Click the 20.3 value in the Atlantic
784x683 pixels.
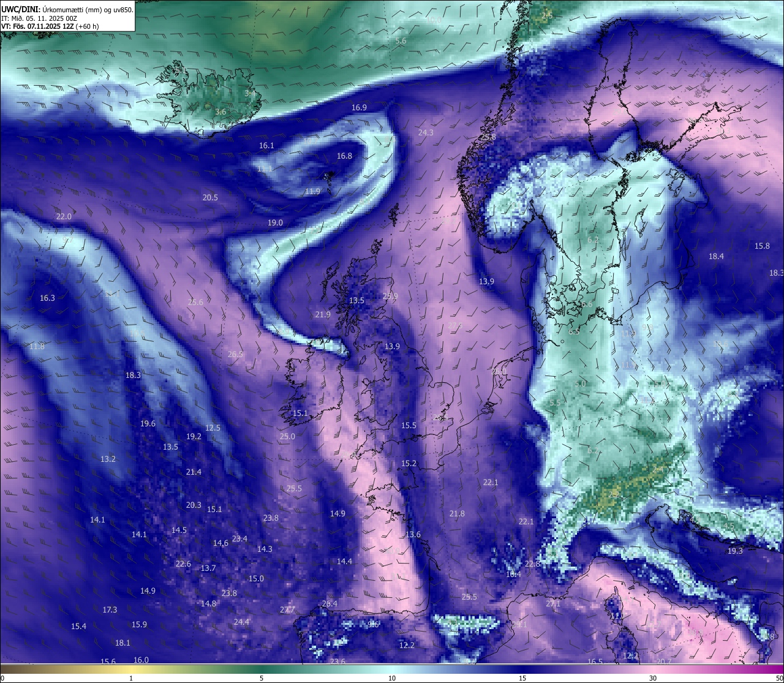pyautogui.click(x=194, y=505)
